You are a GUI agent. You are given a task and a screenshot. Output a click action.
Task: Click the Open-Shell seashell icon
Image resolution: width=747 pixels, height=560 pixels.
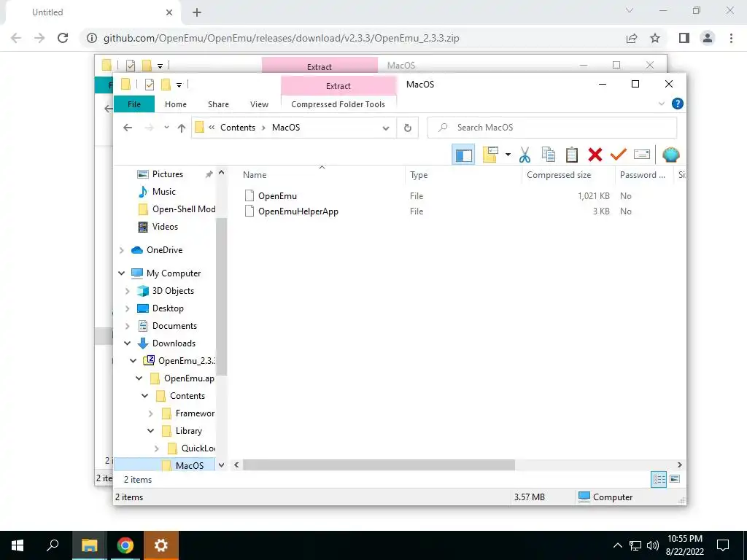(671, 155)
